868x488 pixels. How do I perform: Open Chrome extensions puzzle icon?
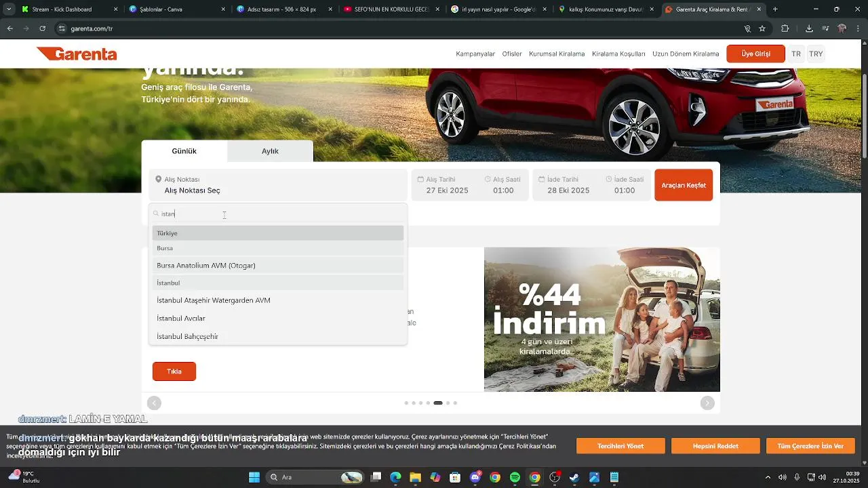(x=785, y=28)
